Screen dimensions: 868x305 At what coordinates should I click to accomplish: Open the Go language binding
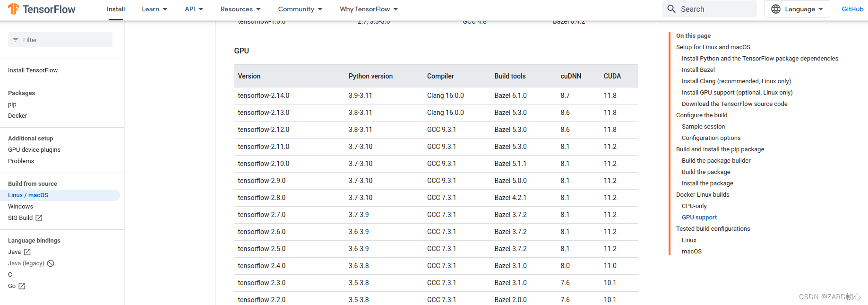[12, 286]
